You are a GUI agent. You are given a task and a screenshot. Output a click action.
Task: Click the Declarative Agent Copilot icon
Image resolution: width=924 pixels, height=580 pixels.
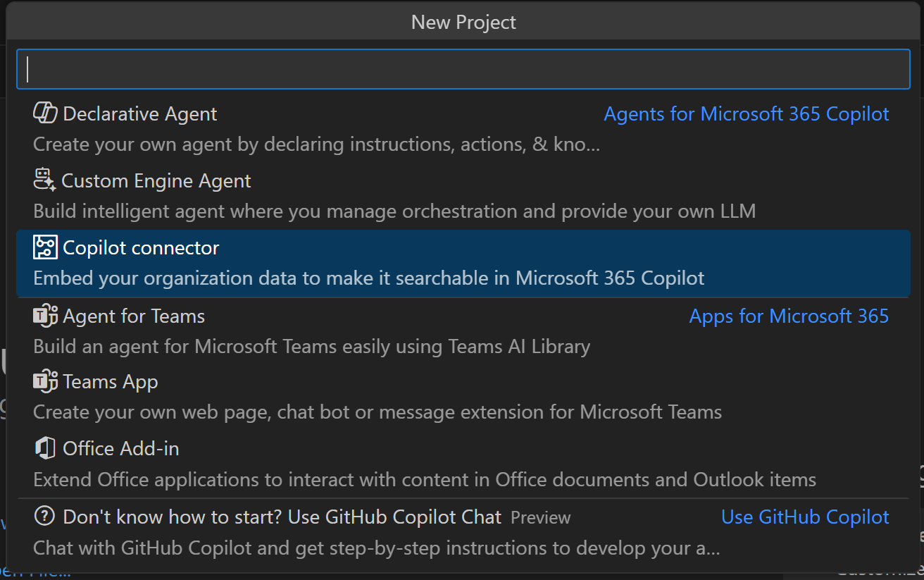click(45, 113)
